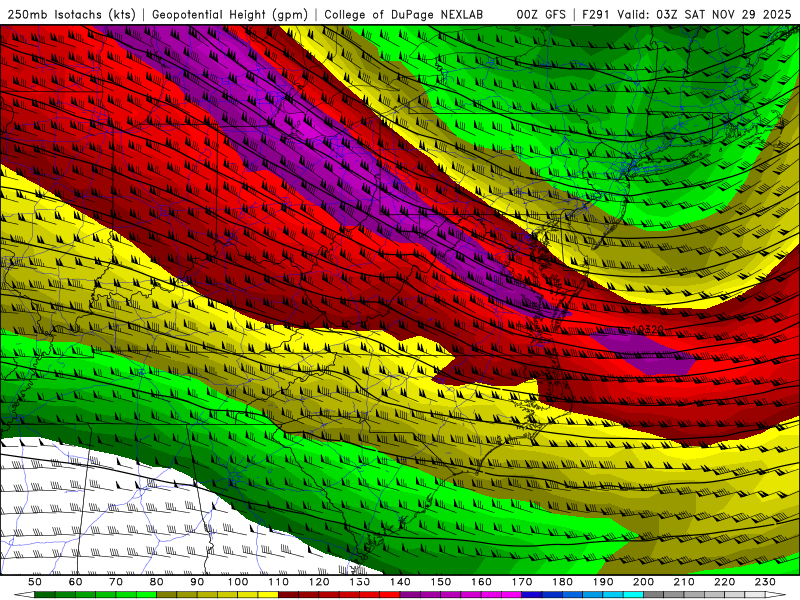Pick the bright yellow swatch left of 110 tick

click(x=268, y=595)
